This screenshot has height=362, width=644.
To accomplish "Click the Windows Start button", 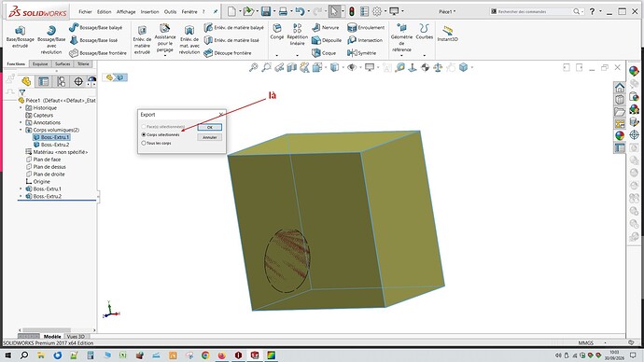I will [x=7, y=355].
